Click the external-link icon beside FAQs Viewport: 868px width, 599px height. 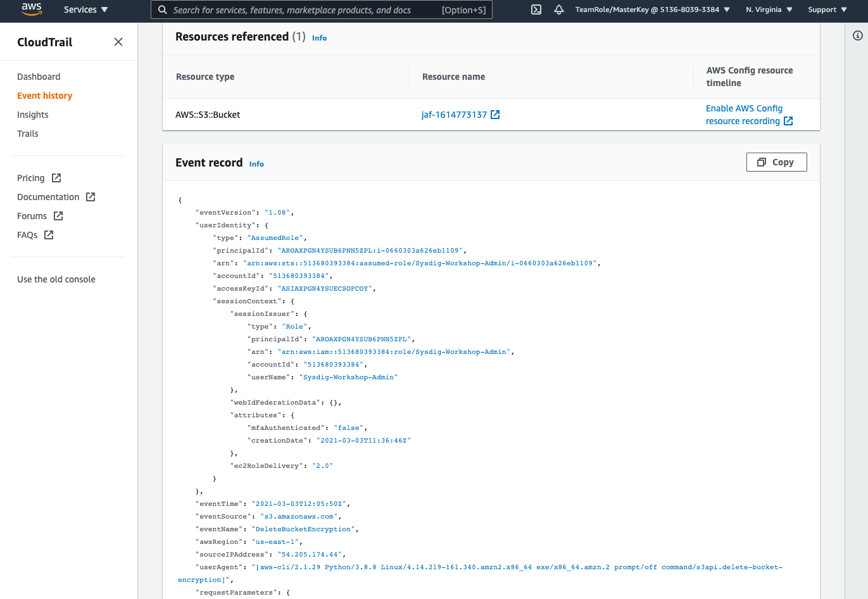tap(49, 235)
